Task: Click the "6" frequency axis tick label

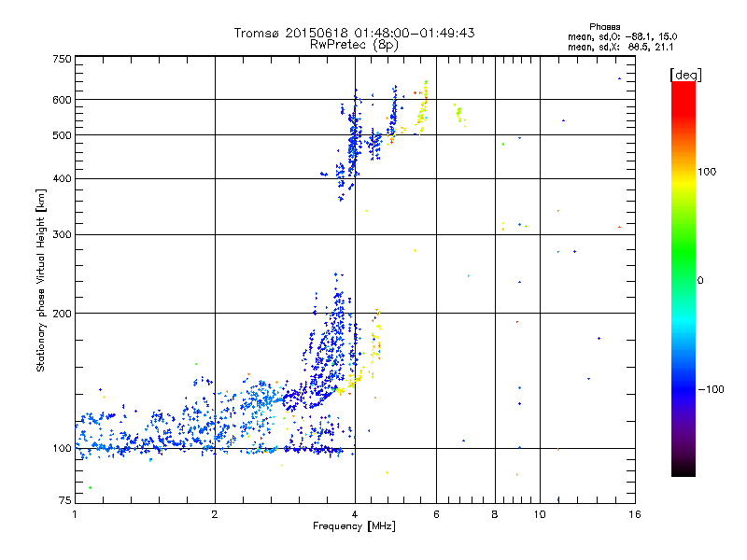Action: click(x=436, y=514)
